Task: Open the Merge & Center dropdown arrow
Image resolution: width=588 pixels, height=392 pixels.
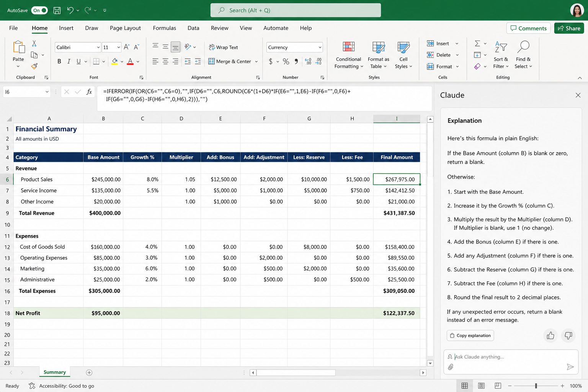Action: click(x=256, y=61)
